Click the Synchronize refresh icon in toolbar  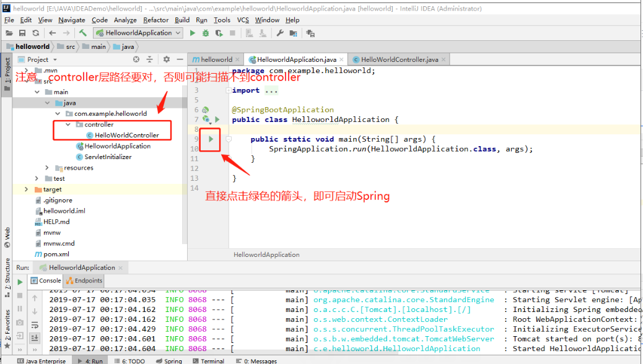tap(36, 33)
